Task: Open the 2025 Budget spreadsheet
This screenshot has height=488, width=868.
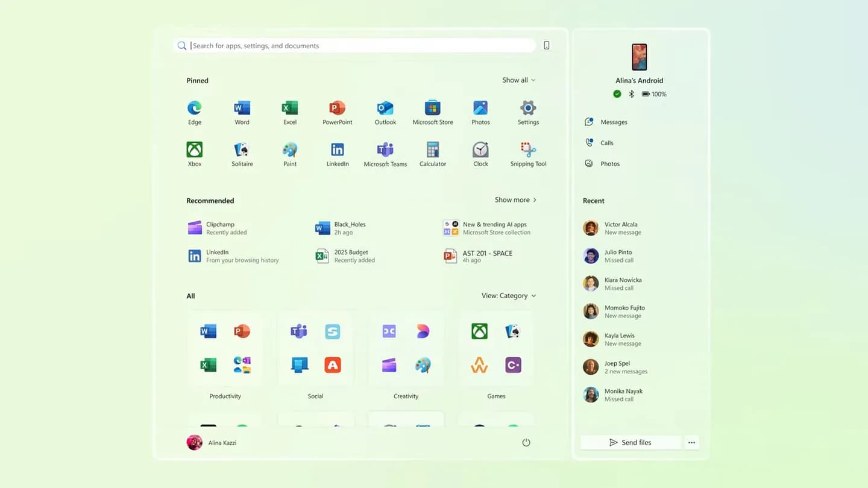Action: [345, 256]
